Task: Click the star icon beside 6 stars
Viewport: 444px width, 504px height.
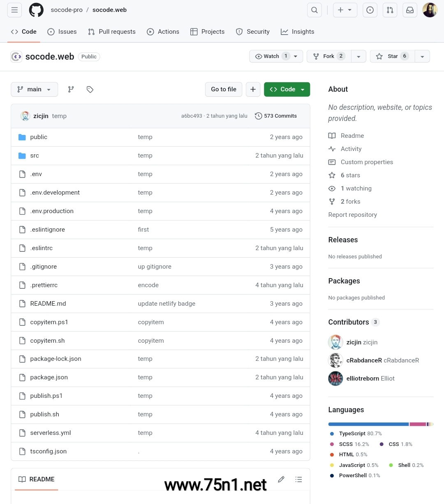Action: (x=332, y=175)
